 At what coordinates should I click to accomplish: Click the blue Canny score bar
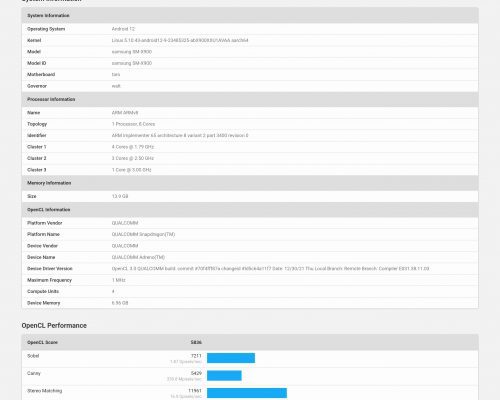[224, 375]
